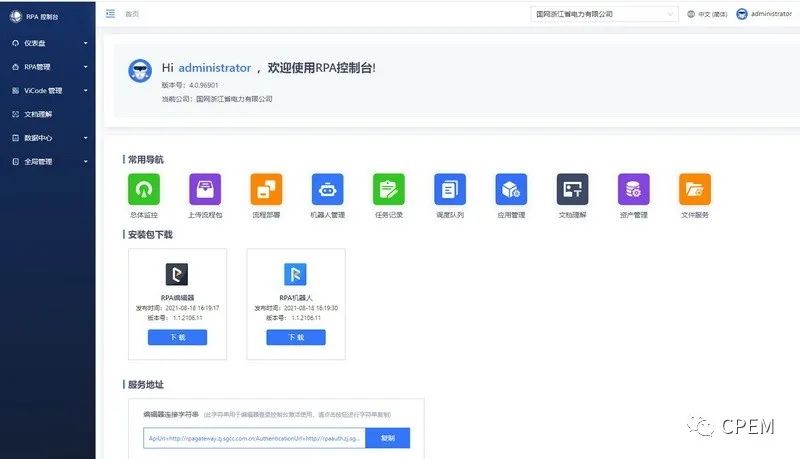Switch language via globe 中文(简体)
The width and height of the screenshot is (800, 459).
tap(707, 14)
